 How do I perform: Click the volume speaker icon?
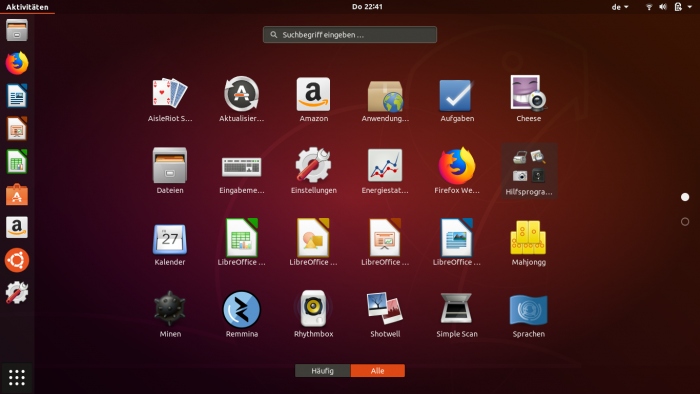point(663,7)
